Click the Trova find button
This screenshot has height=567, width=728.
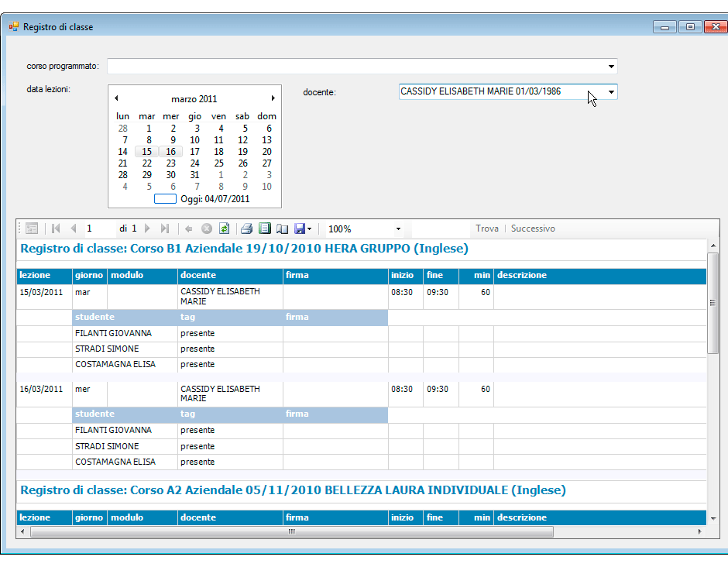[x=487, y=229]
